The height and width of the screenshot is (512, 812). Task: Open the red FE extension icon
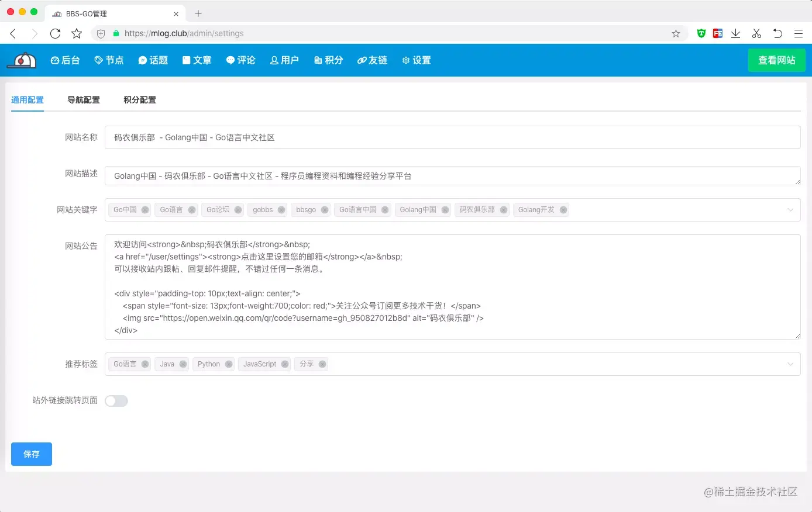coord(718,33)
